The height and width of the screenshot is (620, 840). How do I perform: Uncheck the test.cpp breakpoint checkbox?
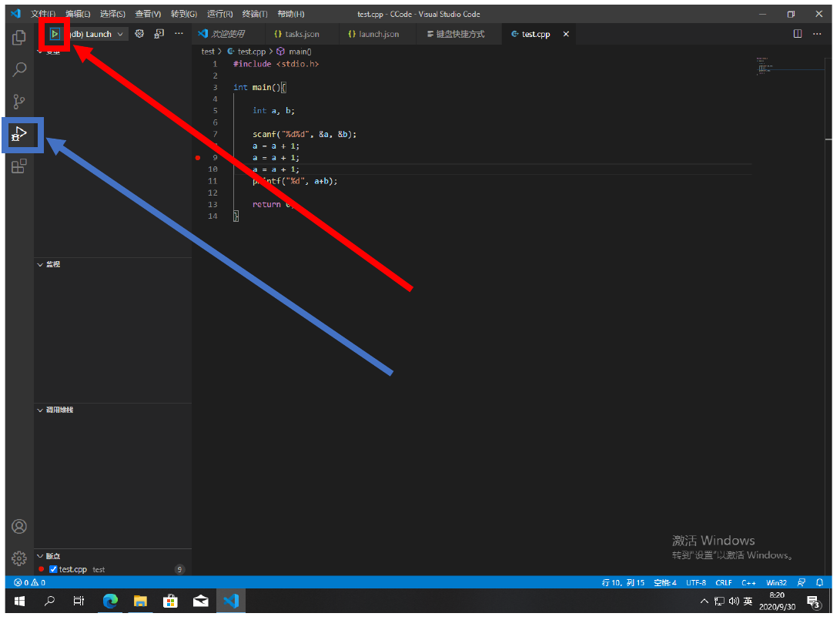click(53, 569)
